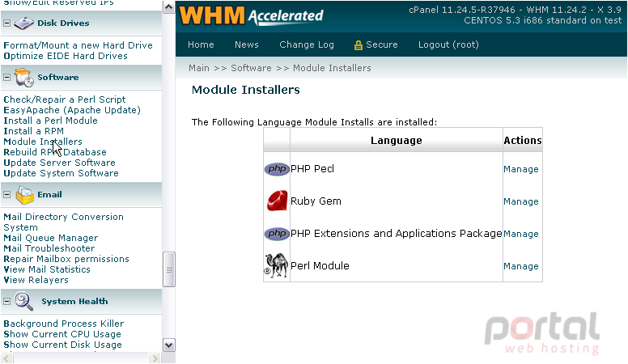Open Repair Mailbox permissions

(x=66, y=259)
